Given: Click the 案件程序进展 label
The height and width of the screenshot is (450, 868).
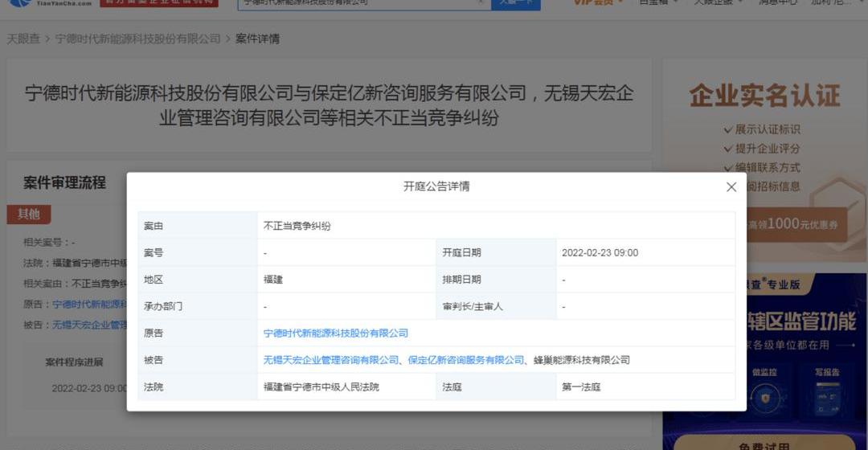Looking at the screenshot, I should tap(74, 362).
